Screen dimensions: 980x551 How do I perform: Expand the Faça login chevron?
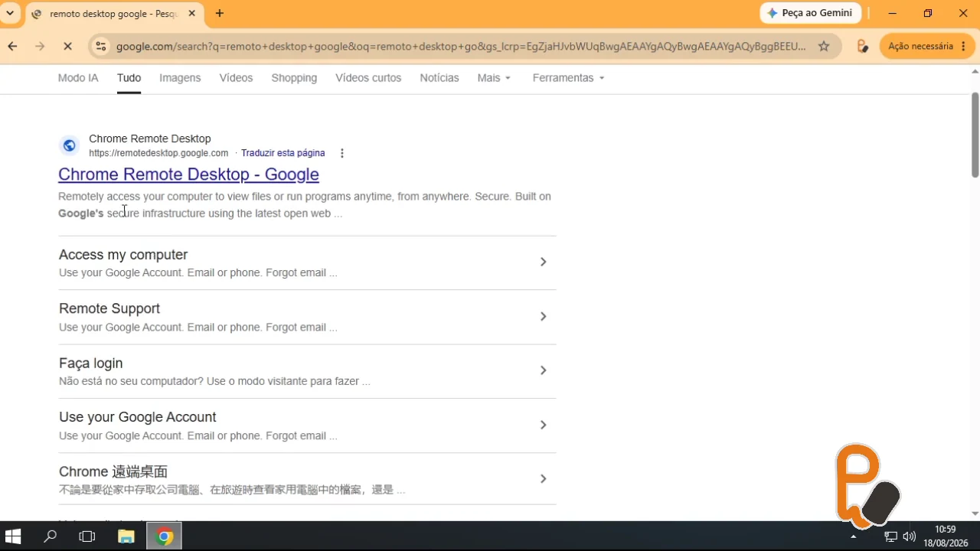(543, 370)
